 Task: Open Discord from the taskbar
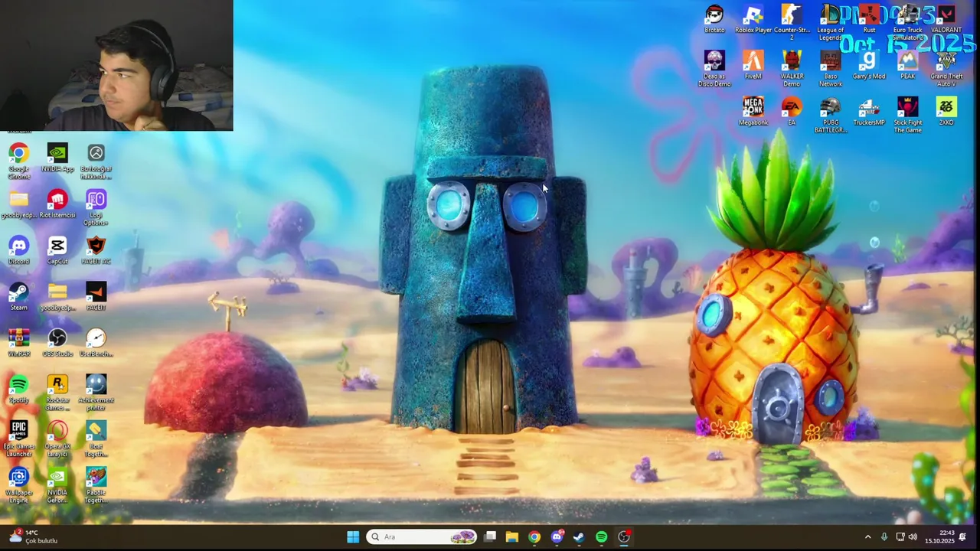[557, 536]
